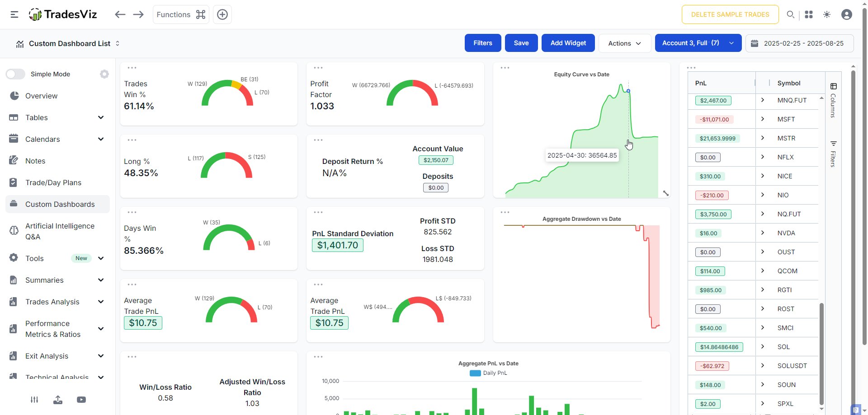
Task: Expand the Exit Analysis menu
Action: (x=57, y=356)
